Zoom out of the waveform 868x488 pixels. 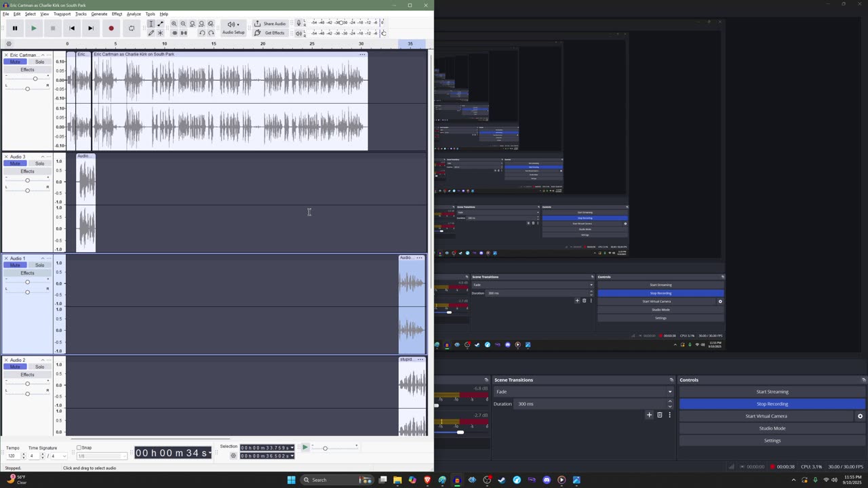(183, 24)
